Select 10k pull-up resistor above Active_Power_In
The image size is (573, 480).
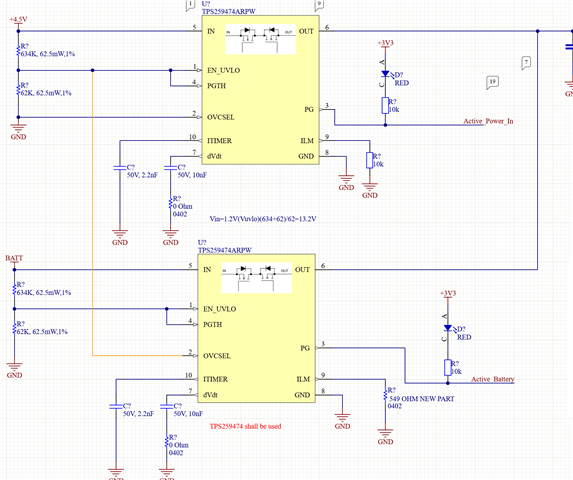pos(385,106)
